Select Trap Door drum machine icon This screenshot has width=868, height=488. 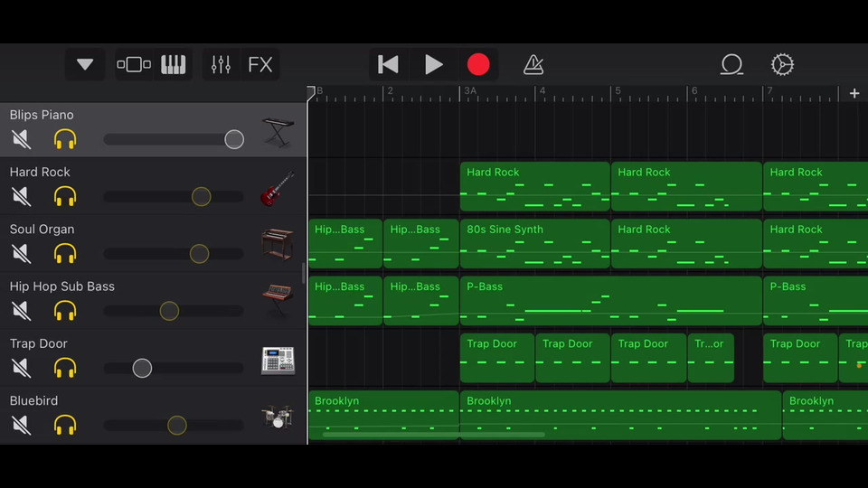(x=278, y=361)
